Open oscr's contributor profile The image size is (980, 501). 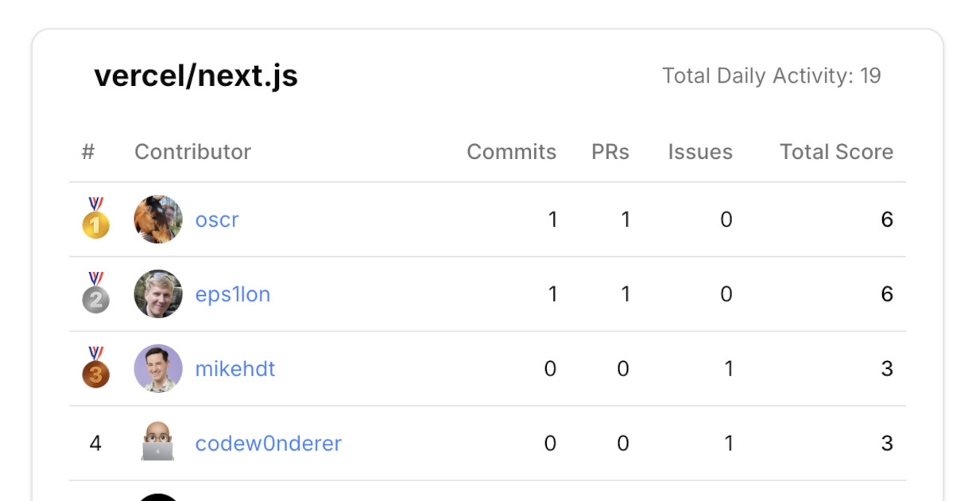216,219
